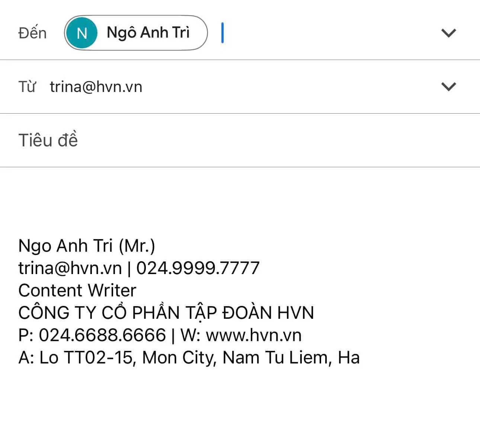
Task: Click the Từ label
Action: point(27,87)
